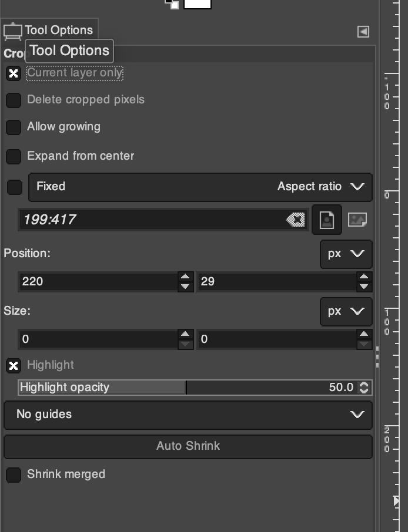This screenshot has width=408, height=532.
Task: Click the Highlight opacity slider
Action: click(x=188, y=388)
